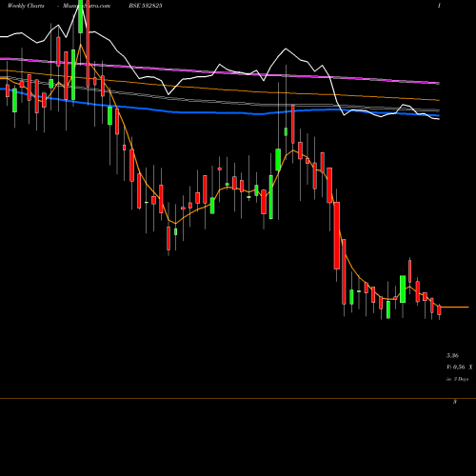
Task: Click the "V: 0.56 X" volume text
Action: 460,367
